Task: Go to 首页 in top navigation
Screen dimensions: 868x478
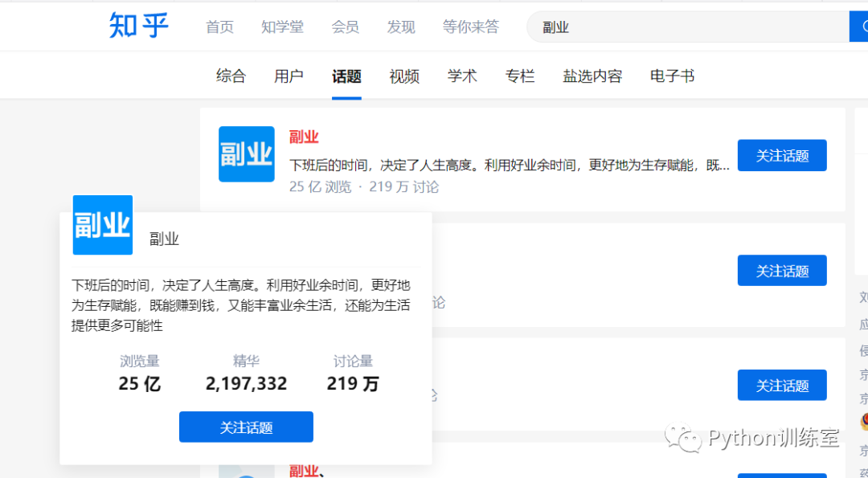Action: click(219, 27)
